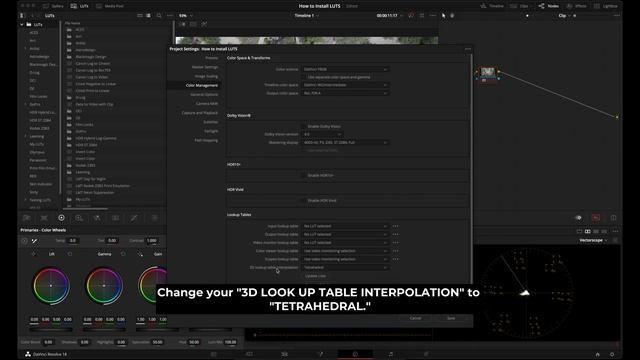
Task: Select Capture and Playback in settings sidebar
Action: (200, 113)
